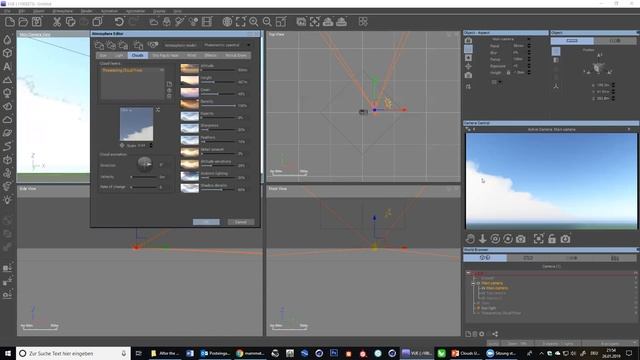Open the Atmosphere menu
Image resolution: width=640 pixels, height=360 pixels.
click(x=62, y=11)
